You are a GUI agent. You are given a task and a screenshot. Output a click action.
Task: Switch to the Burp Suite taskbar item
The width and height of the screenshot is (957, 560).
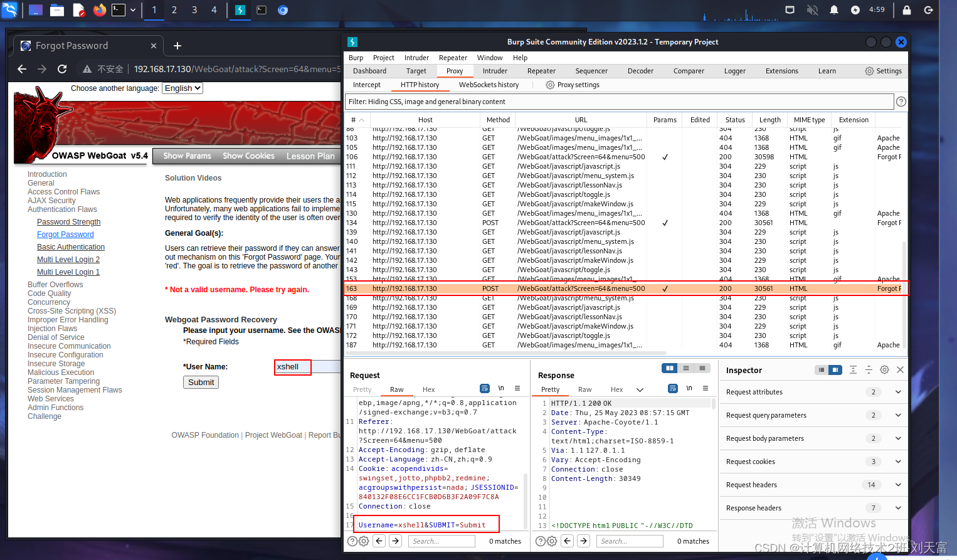pyautogui.click(x=240, y=10)
